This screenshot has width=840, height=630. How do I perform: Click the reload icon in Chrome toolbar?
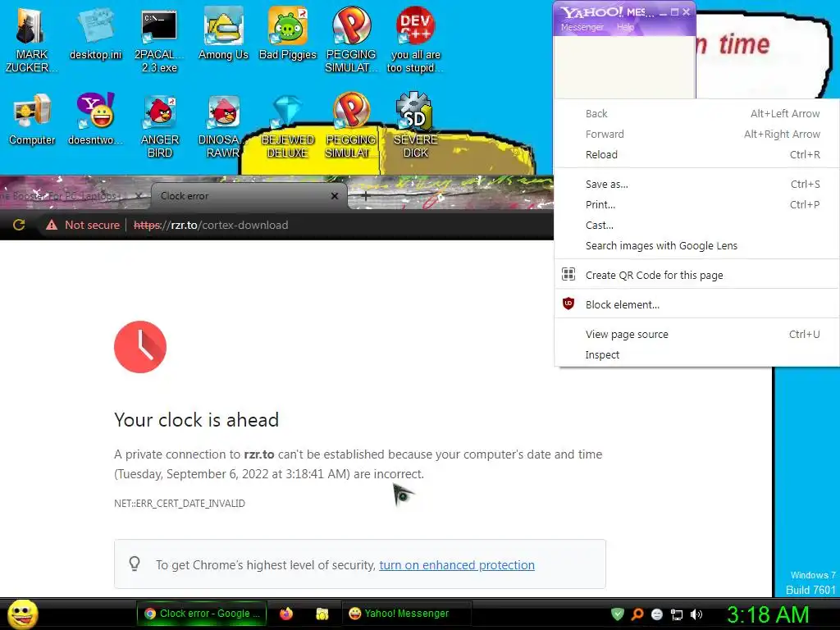pos(19,225)
